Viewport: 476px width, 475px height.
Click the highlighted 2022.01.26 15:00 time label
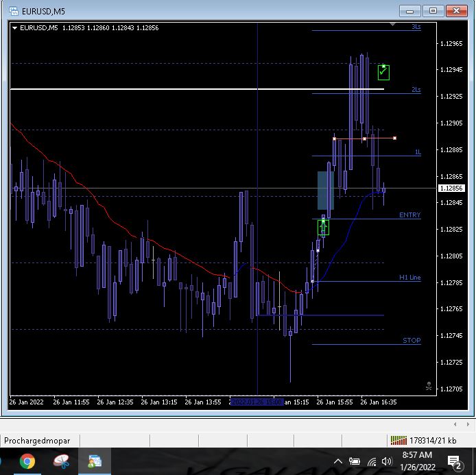click(x=257, y=402)
